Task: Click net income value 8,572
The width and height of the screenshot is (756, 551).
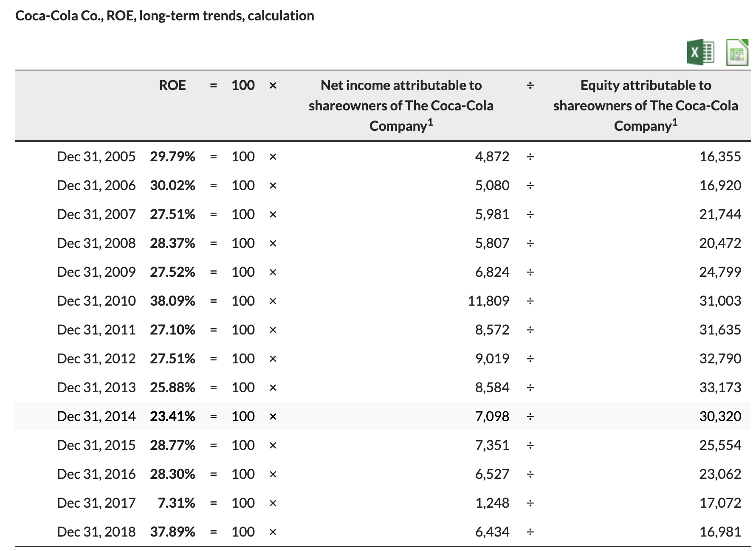Action: pos(492,330)
